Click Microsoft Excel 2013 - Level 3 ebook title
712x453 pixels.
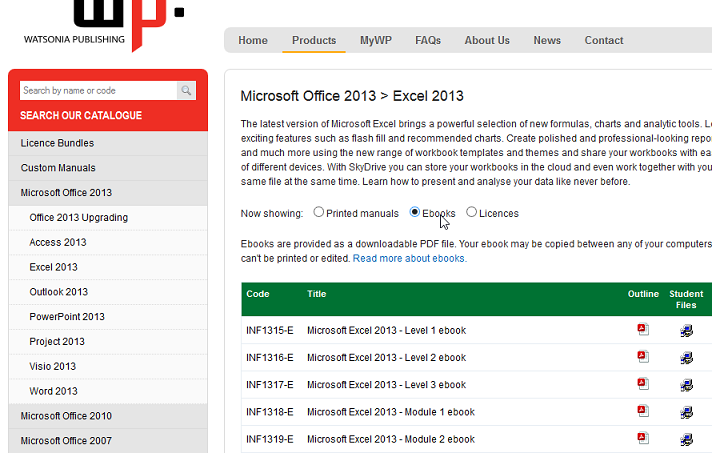pyautogui.click(x=386, y=385)
